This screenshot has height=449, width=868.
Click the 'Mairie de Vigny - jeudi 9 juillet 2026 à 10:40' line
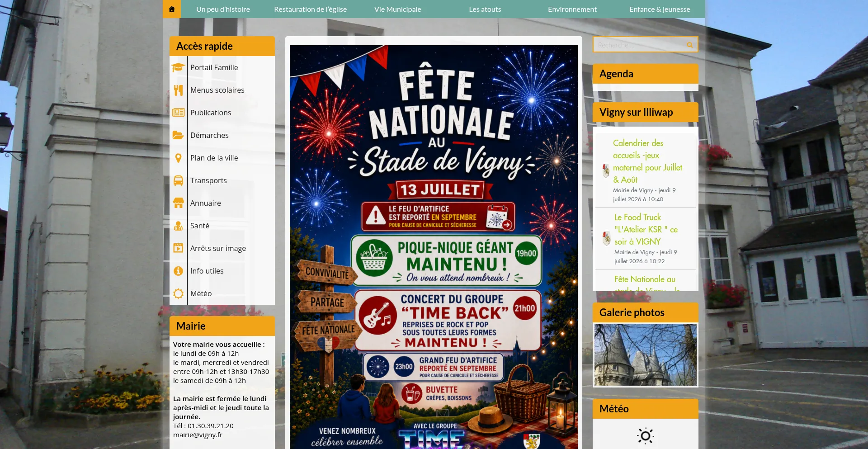tap(644, 195)
